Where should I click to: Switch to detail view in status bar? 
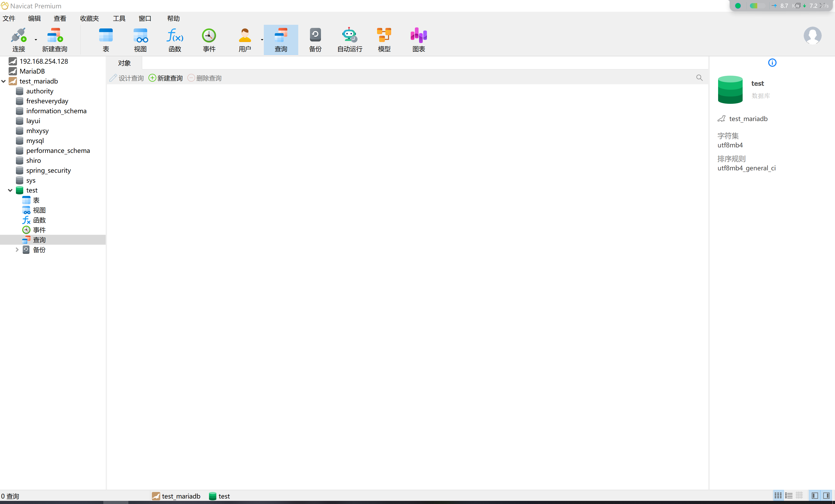point(799,496)
